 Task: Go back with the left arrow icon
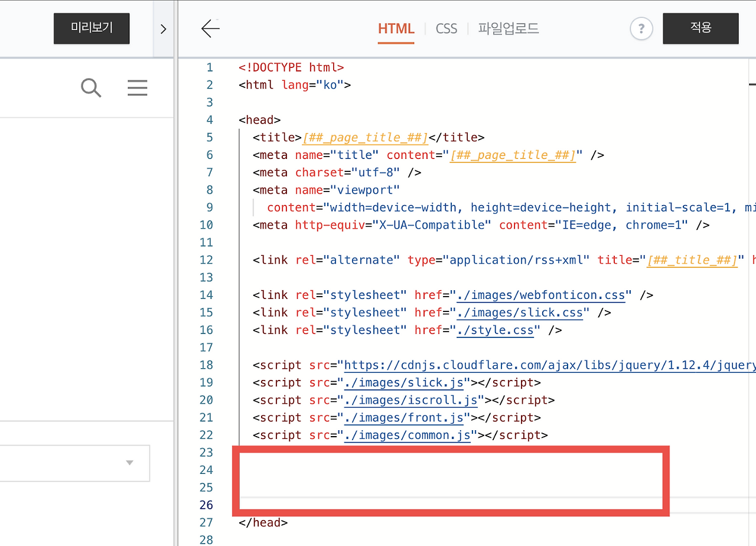[210, 28]
